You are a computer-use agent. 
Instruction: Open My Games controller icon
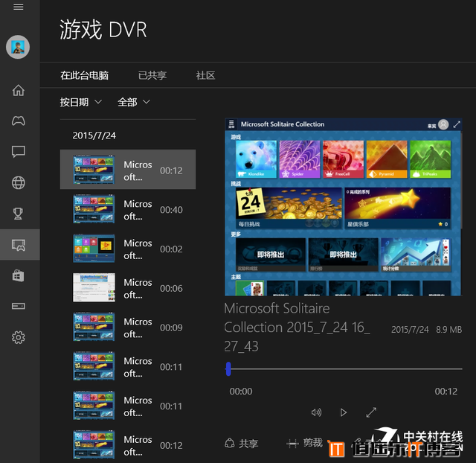(x=18, y=121)
